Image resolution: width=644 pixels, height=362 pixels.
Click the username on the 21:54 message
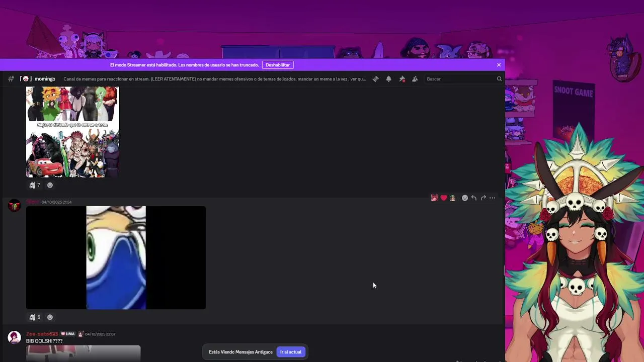[32, 202]
